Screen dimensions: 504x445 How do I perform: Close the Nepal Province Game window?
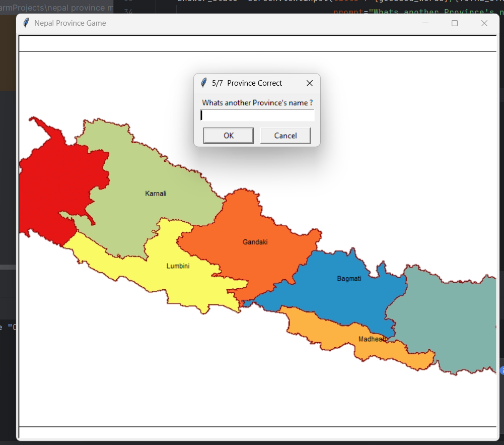(x=484, y=23)
